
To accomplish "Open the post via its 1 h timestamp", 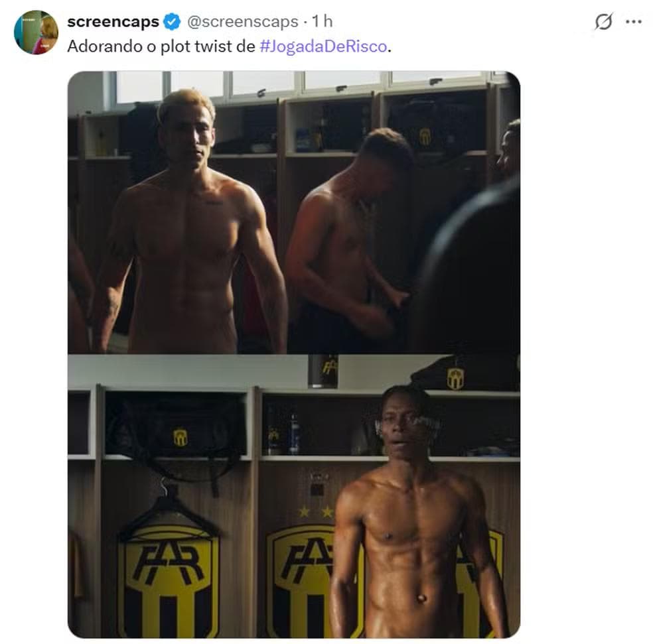I will point(323,22).
